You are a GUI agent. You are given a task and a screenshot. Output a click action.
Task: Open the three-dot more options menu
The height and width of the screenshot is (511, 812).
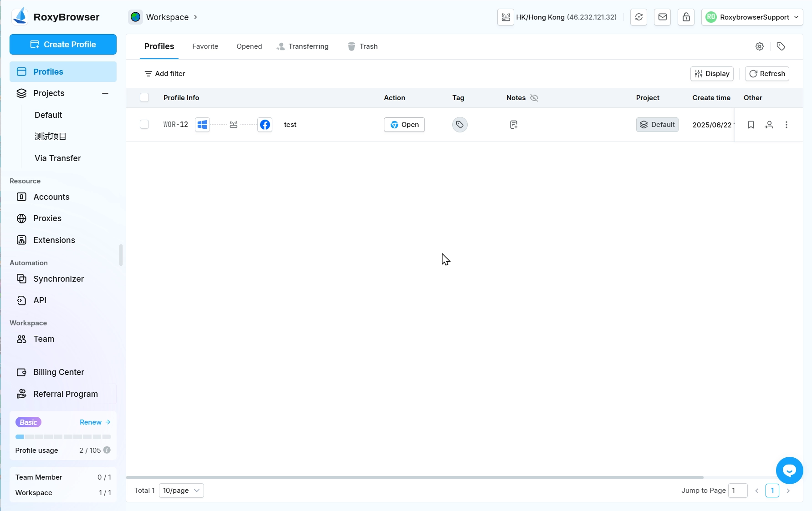click(786, 125)
